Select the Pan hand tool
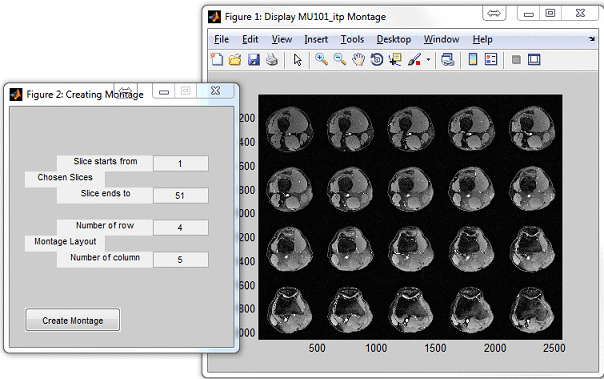 [358, 60]
